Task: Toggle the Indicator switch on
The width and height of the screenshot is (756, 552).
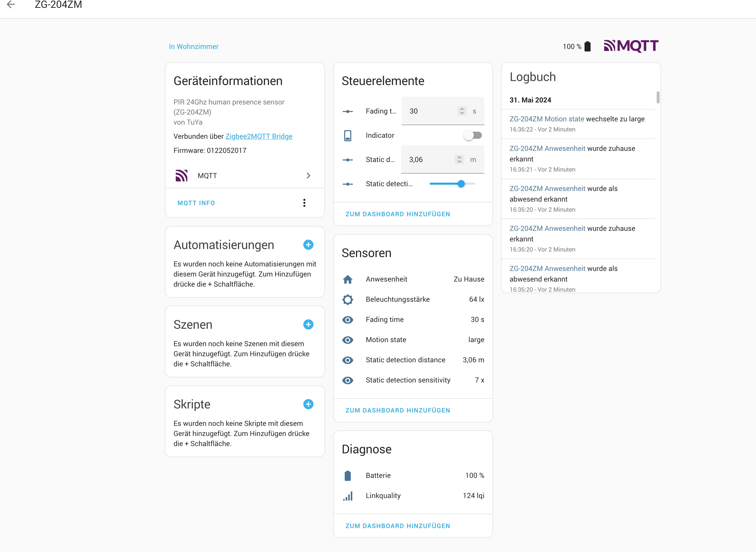Action: point(473,135)
